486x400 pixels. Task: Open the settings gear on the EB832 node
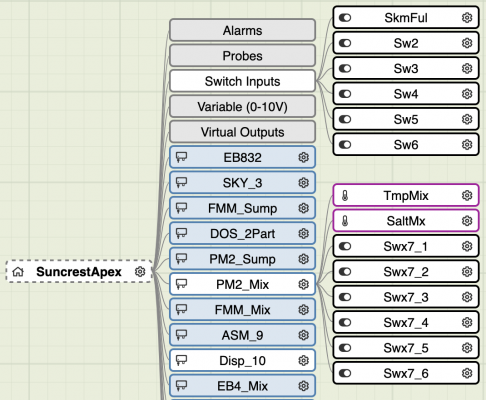(x=303, y=157)
